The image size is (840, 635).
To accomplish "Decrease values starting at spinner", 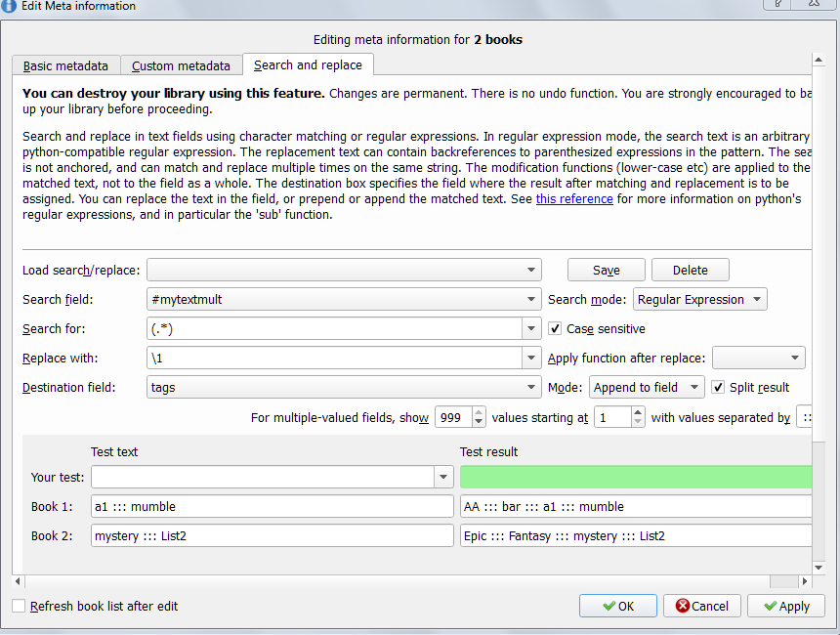I will [x=638, y=422].
